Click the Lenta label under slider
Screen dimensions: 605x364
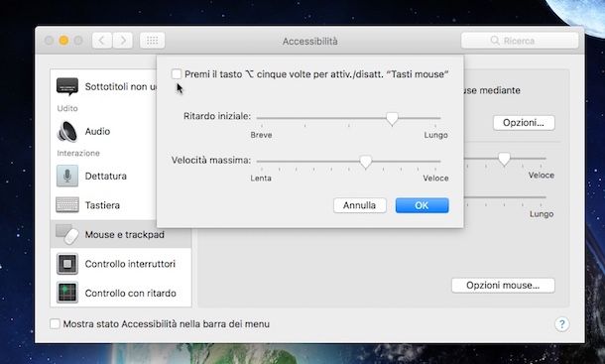[261, 178]
